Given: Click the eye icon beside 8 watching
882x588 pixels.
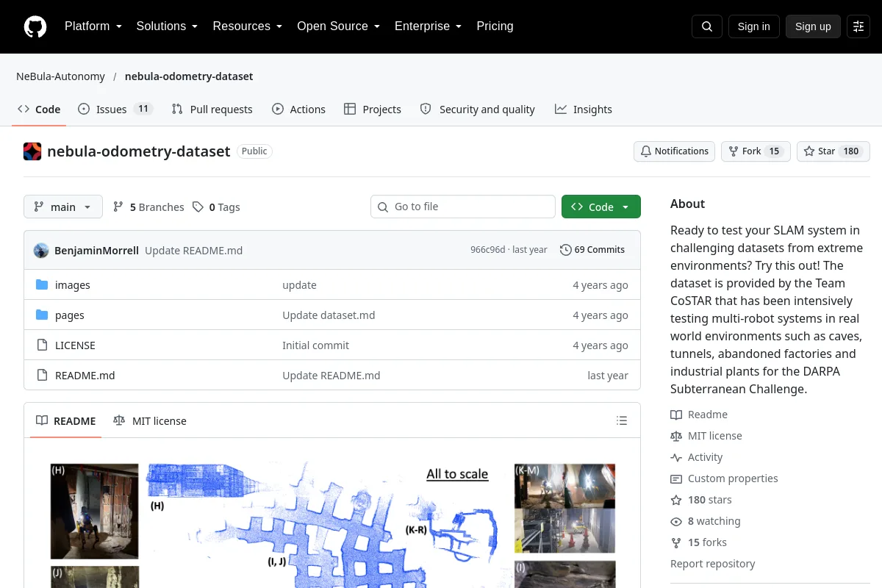Looking at the screenshot, I should pos(676,522).
